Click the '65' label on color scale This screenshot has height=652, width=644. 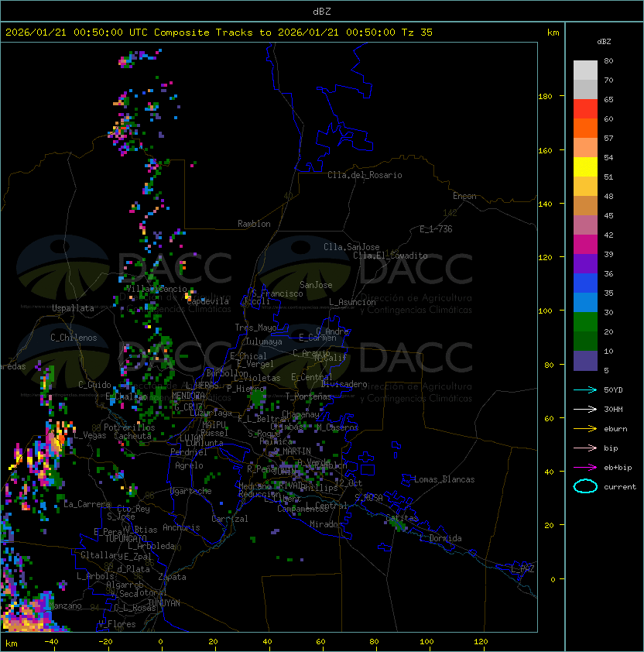(608, 99)
